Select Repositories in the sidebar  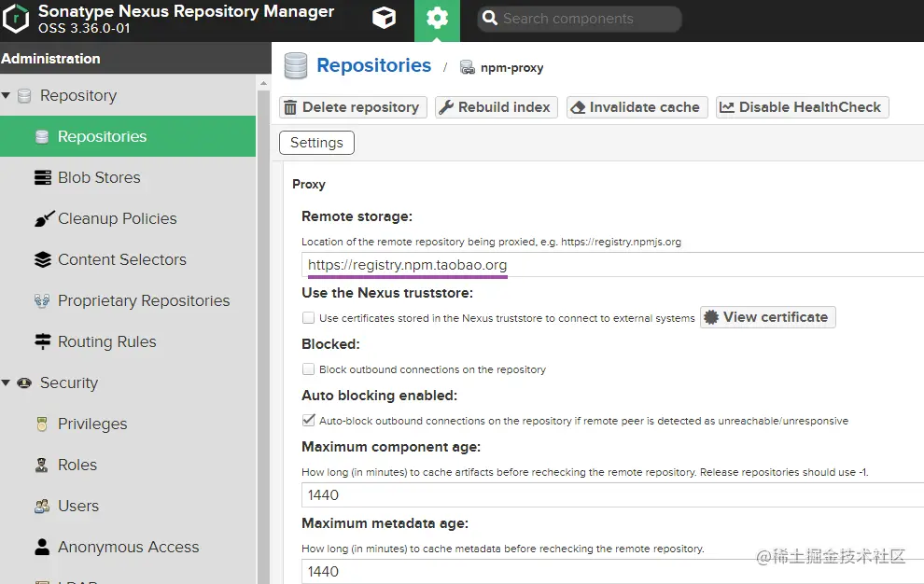(128, 136)
